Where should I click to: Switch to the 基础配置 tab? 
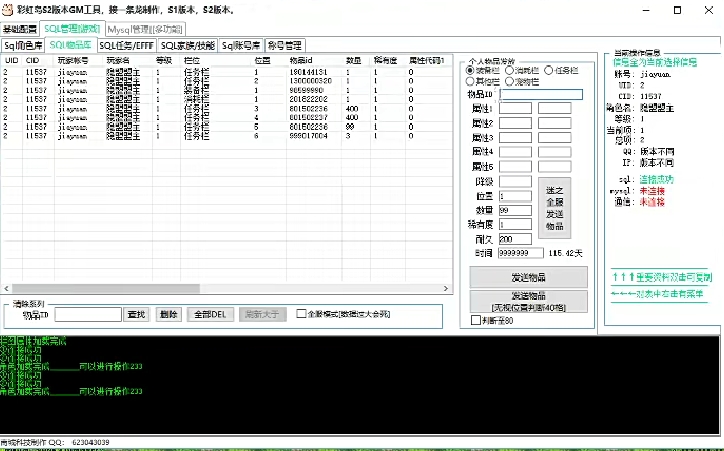pos(19,29)
